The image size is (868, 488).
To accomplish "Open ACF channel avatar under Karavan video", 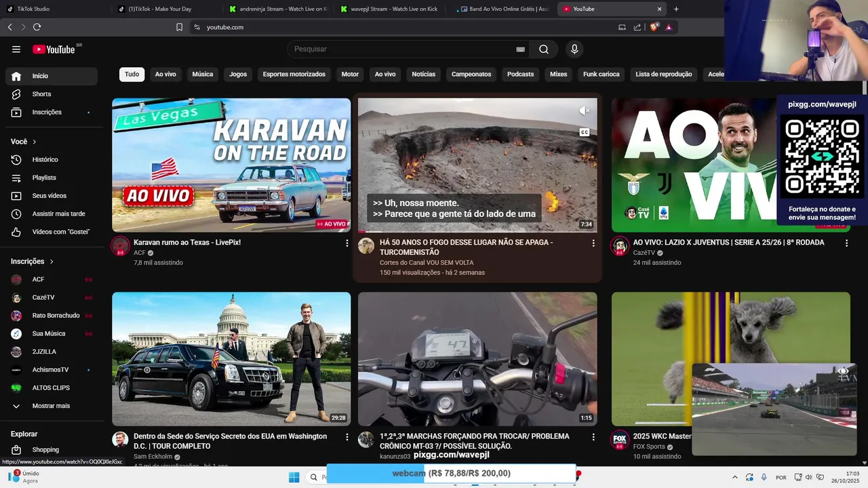I will coord(120,245).
